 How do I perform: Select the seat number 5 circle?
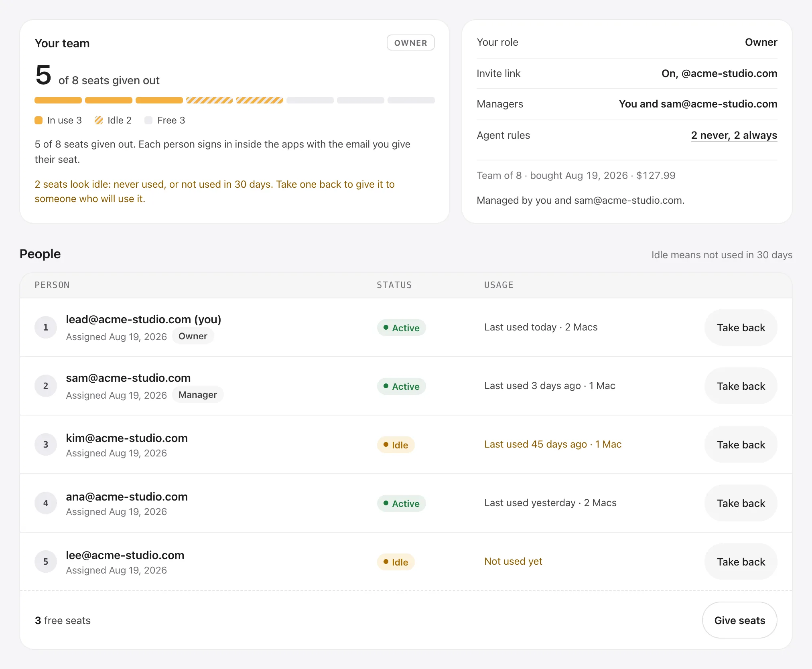46,562
